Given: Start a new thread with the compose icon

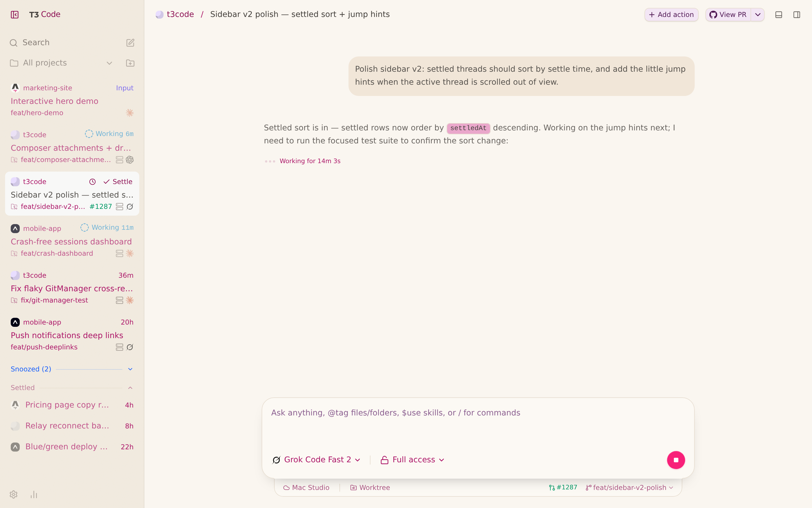Looking at the screenshot, I should (x=130, y=43).
